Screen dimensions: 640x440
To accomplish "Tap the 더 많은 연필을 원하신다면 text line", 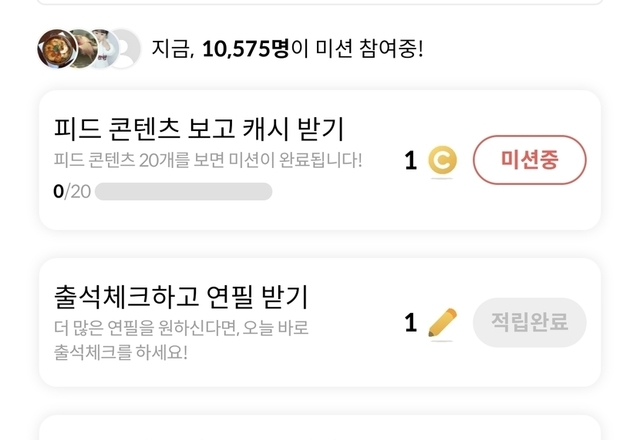I will pos(180,328).
